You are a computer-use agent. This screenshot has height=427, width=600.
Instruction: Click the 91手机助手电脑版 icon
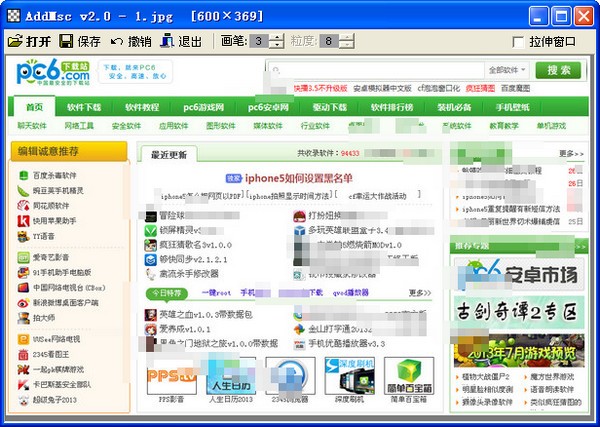(x=23, y=272)
